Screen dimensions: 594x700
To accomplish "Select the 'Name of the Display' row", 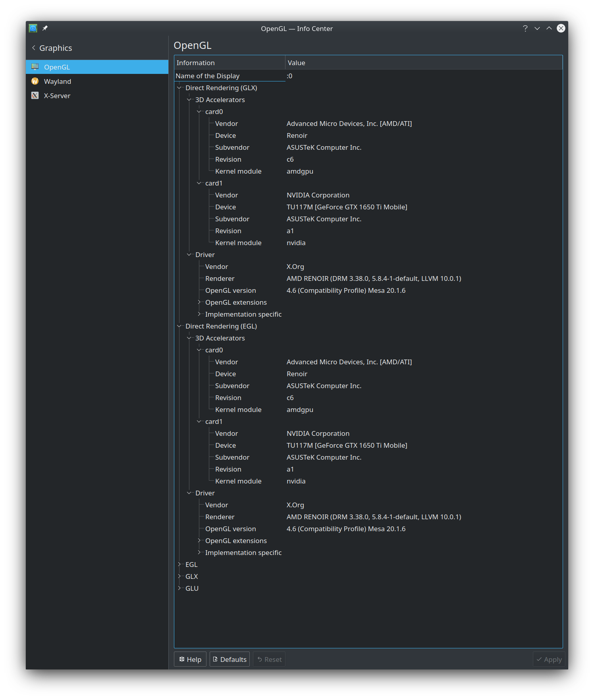I will (368, 76).
